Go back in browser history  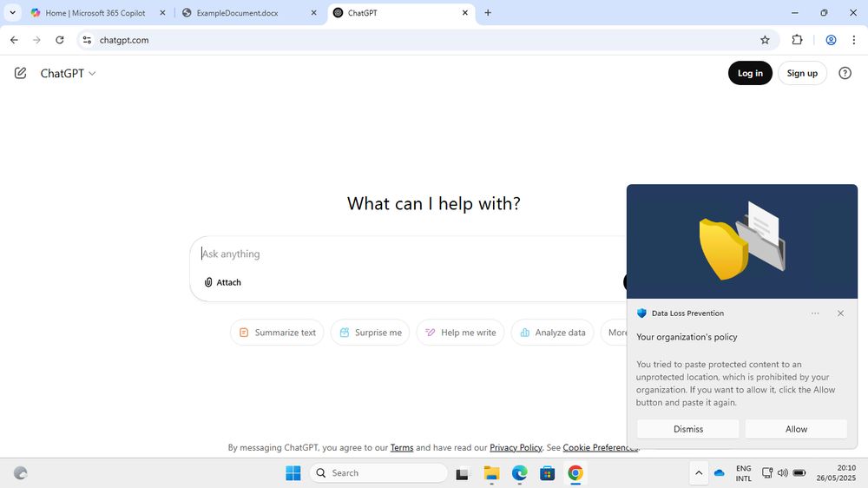[15, 40]
